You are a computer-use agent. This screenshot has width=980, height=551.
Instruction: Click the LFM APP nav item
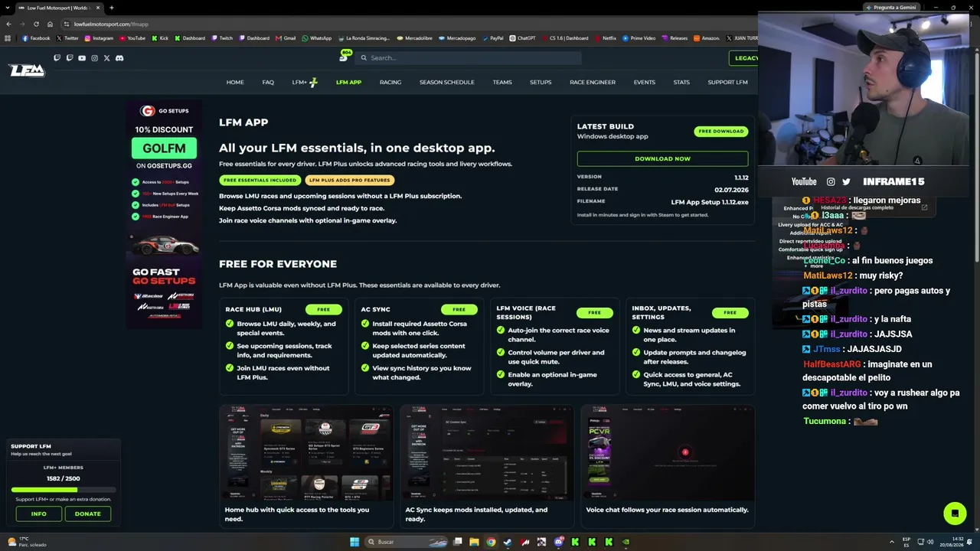click(348, 83)
